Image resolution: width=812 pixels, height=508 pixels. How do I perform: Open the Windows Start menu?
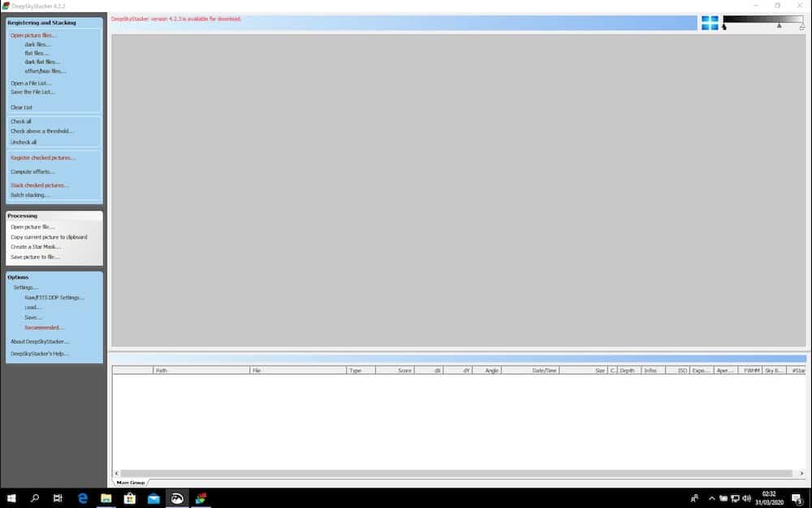(x=11, y=498)
